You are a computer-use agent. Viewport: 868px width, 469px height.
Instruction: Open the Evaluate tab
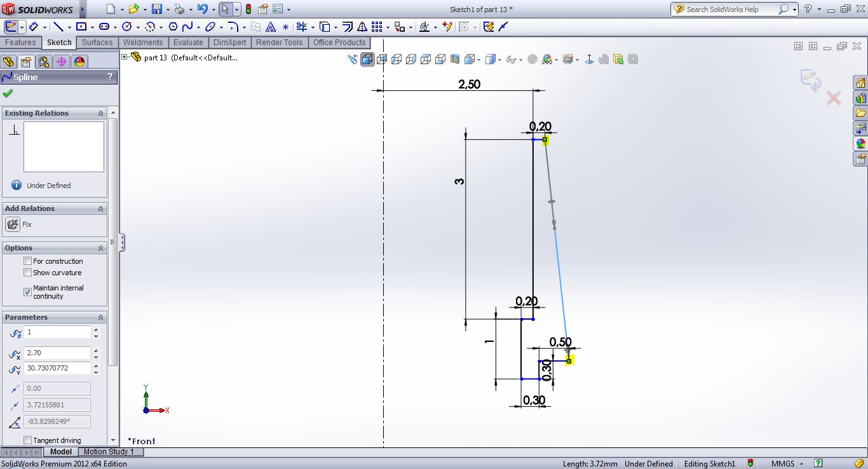[x=188, y=43]
